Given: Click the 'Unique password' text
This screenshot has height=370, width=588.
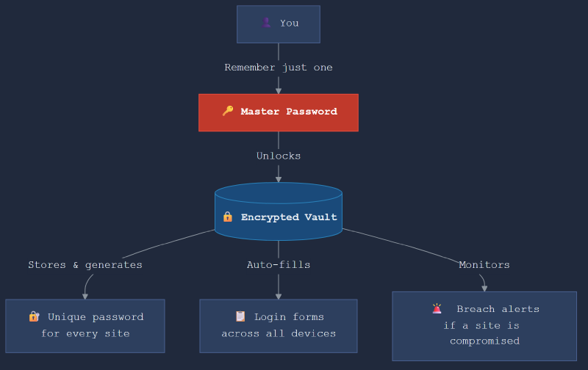Looking at the screenshot, I should (96, 317).
